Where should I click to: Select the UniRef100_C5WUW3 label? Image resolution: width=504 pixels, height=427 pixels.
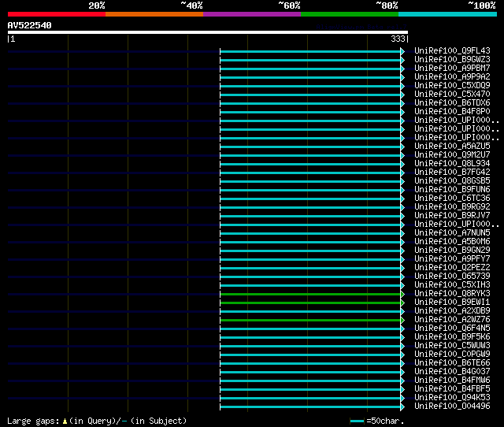[x=452, y=346]
